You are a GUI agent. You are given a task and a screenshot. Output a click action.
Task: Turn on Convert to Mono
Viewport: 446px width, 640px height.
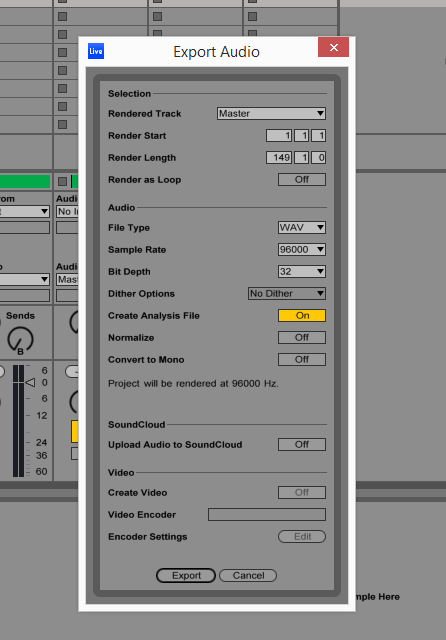click(302, 360)
